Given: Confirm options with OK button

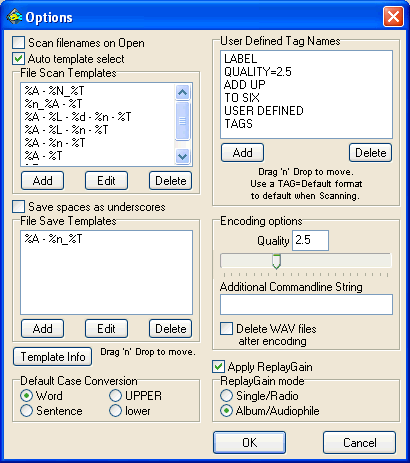Looking at the screenshot, I should (249, 443).
